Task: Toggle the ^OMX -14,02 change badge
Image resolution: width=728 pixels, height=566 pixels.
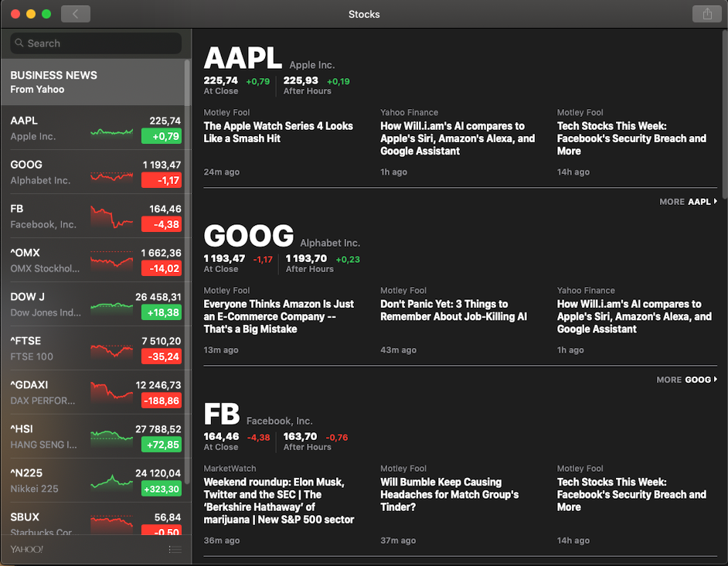Action: tap(162, 268)
